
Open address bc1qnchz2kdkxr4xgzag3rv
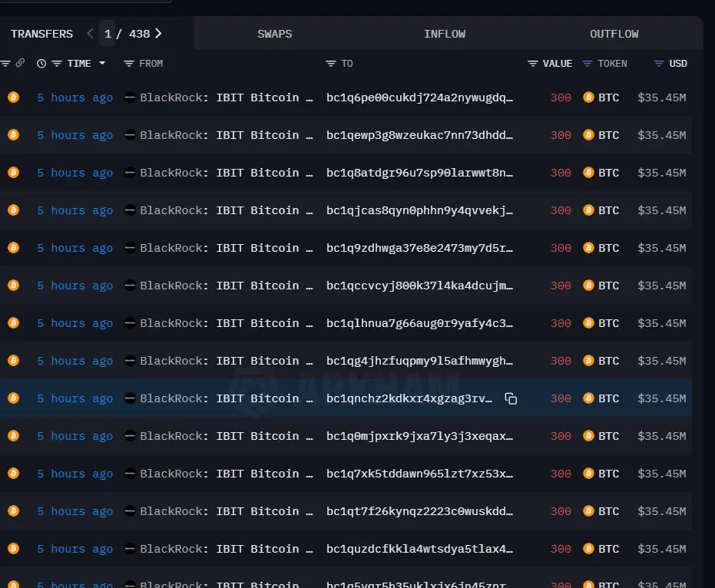[409, 398]
